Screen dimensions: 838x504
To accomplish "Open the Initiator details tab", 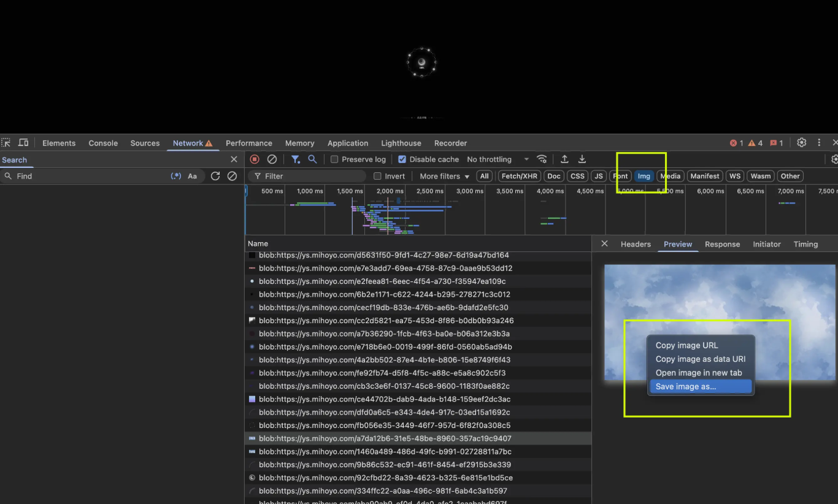I will (767, 244).
